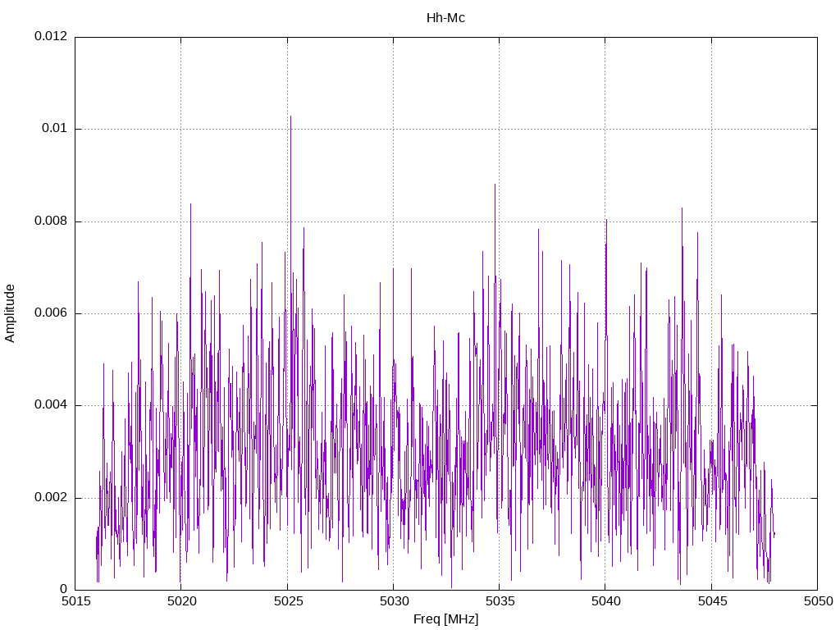Screen dimensions: 840x630
Task: Click x-axis tick label 5050
Action: click(x=818, y=601)
